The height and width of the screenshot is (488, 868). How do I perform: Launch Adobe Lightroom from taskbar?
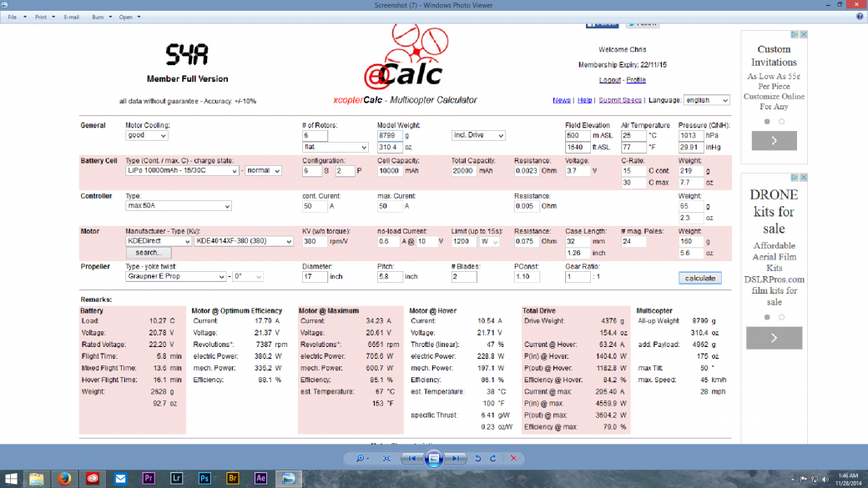177,479
